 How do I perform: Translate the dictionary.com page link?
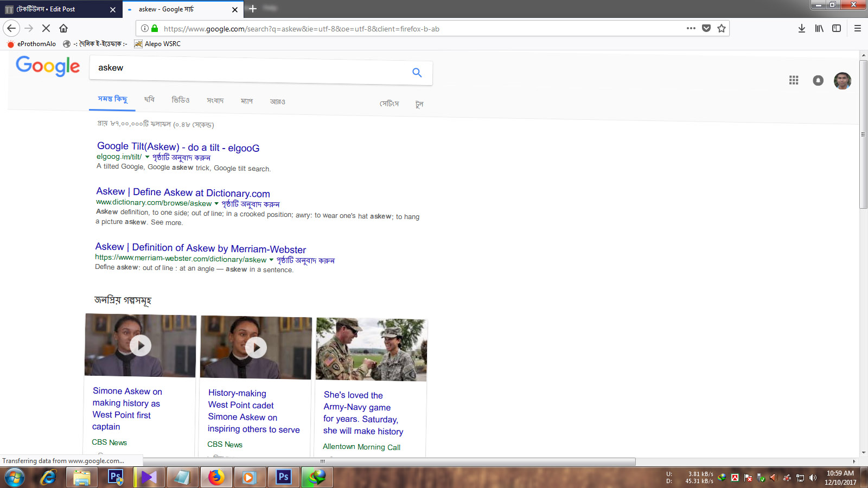(x=251, y=204)
